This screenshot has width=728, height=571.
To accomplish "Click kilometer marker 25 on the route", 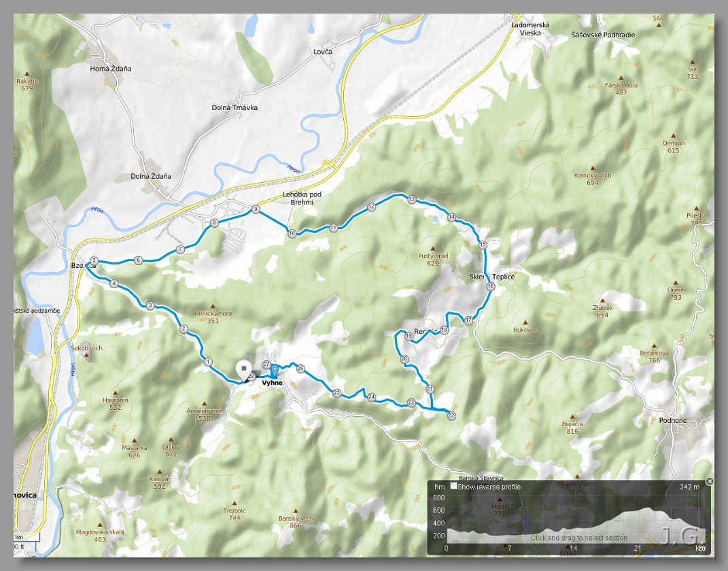I will [337, 393].
